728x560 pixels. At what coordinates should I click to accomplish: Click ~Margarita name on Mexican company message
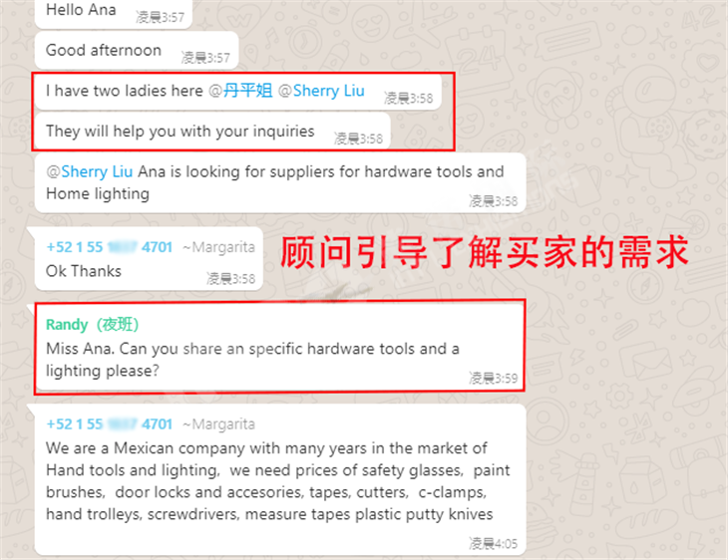(218, 424)
